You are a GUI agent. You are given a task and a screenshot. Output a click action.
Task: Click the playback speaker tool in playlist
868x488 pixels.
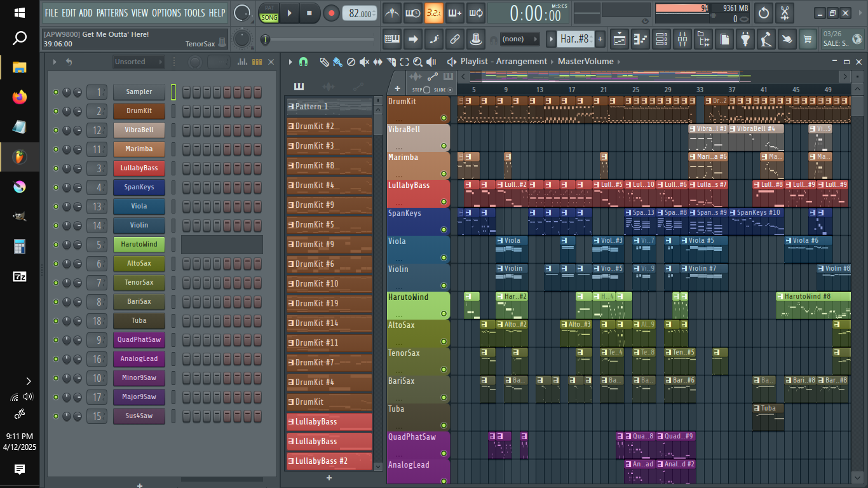point(431,62)
